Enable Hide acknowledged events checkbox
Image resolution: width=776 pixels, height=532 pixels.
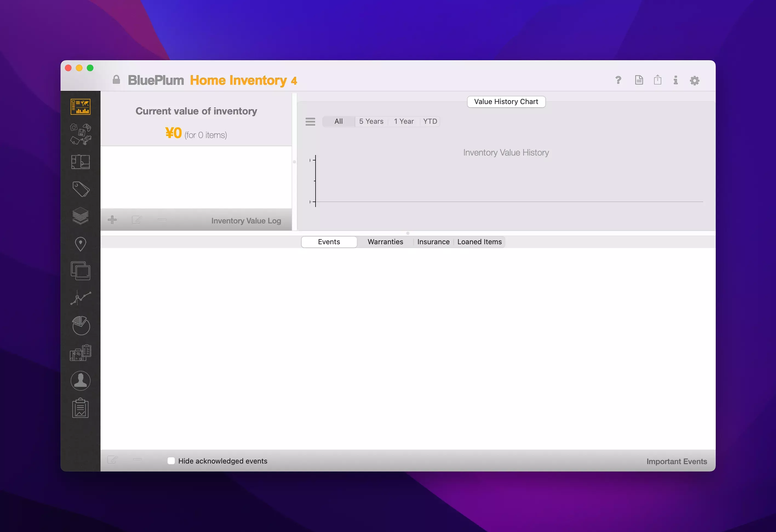(x=171, y=461)
